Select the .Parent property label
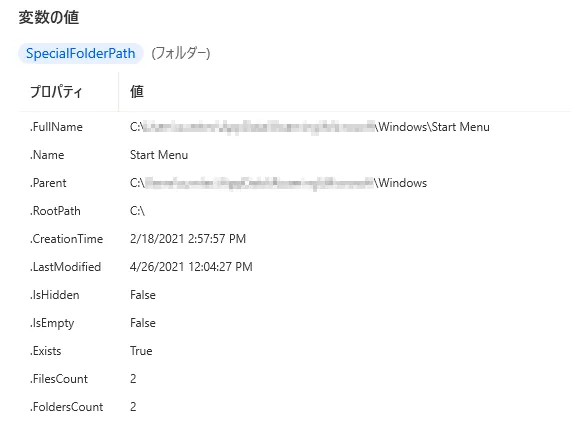The image size is (571, 424). click(x=48, y=183)
